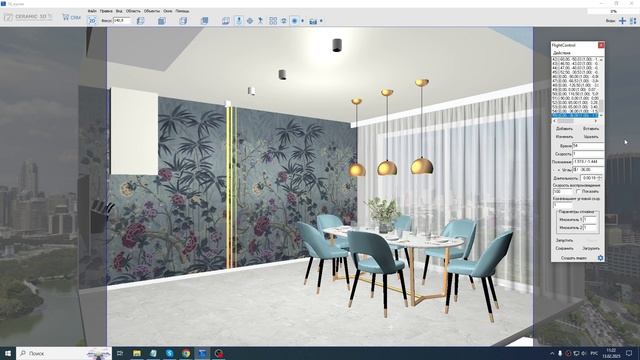Open Task View on the taskbar
Viewport: 640px width, 360px height.
coord(120,353)
